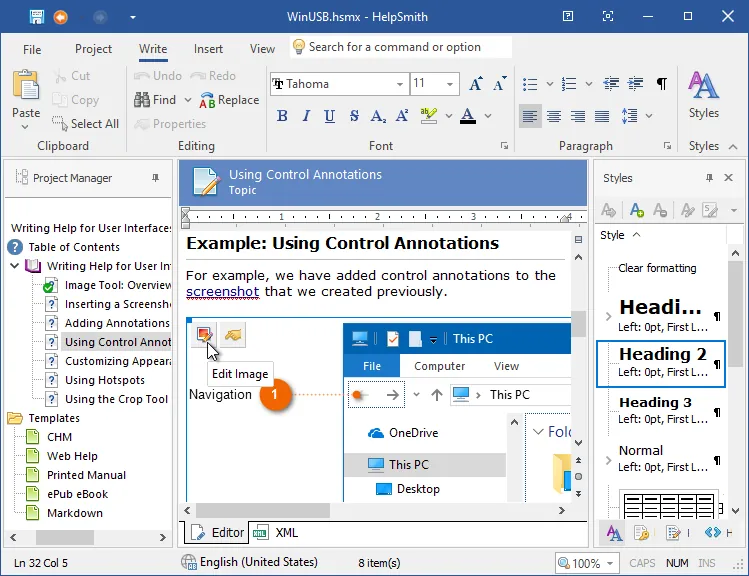The height and width of the screenshot is (576, 749).
Task: Click the decrease indent icon
Action: (611, 84)
